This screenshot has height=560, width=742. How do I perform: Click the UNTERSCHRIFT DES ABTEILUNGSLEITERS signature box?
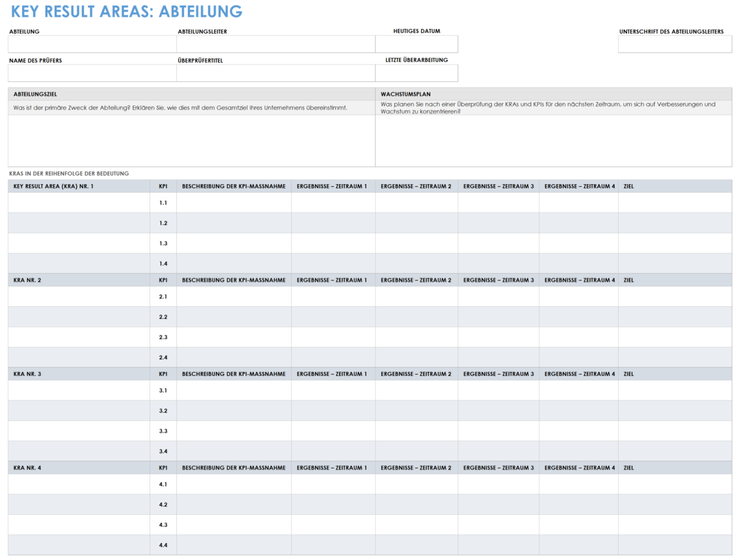coord(675,44)
